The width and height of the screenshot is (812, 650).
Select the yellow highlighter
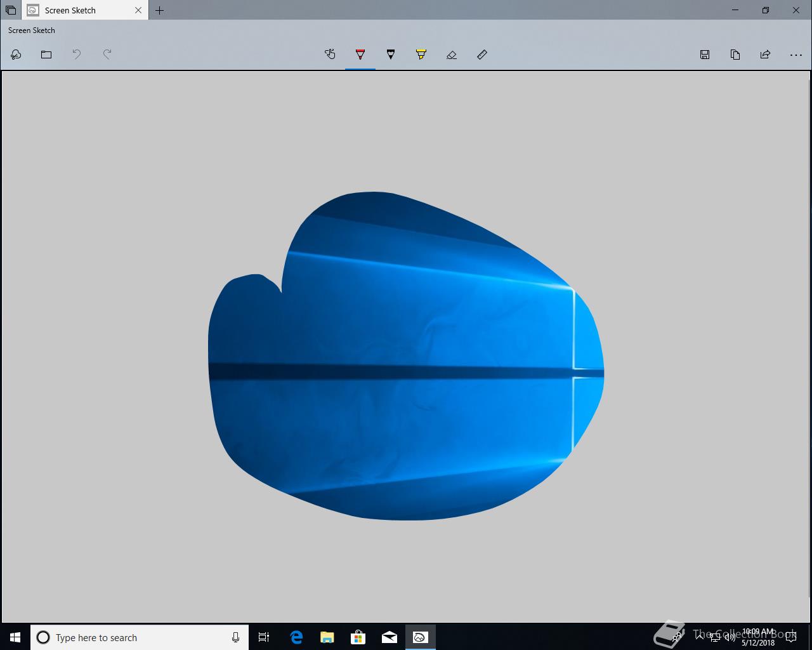pyautogui.click(x=421, y=55)
